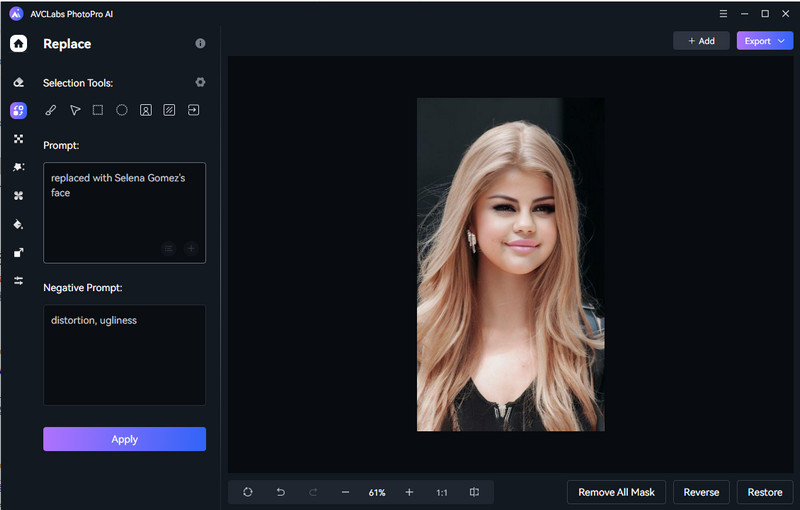Select the Rectangle selection tool
Image resolution: width=800 pixels, height=510 pixels.
click(98, 110)
